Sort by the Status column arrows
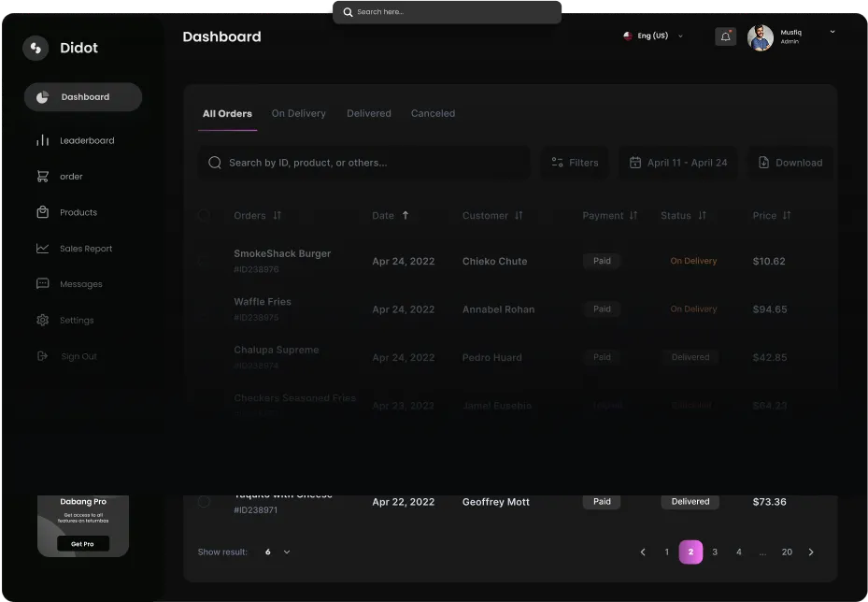This screenshot has height=602, width=868. (x=702, y=215)
